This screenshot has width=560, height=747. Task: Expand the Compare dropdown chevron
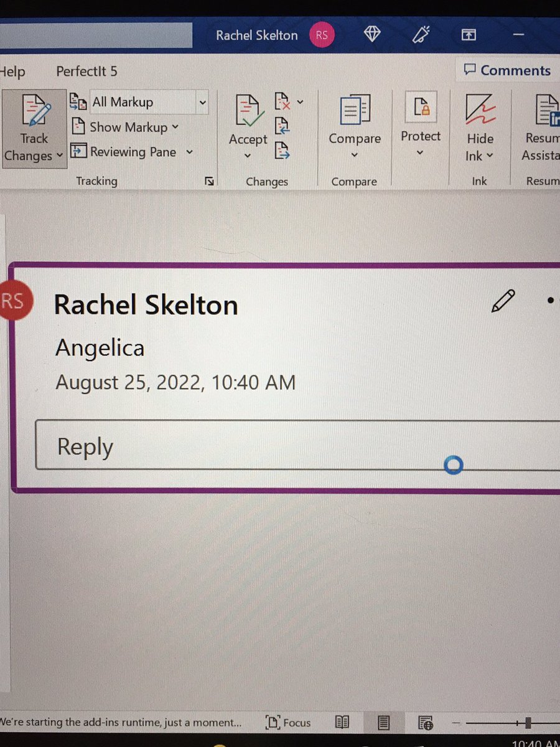[x=355, y=155]
